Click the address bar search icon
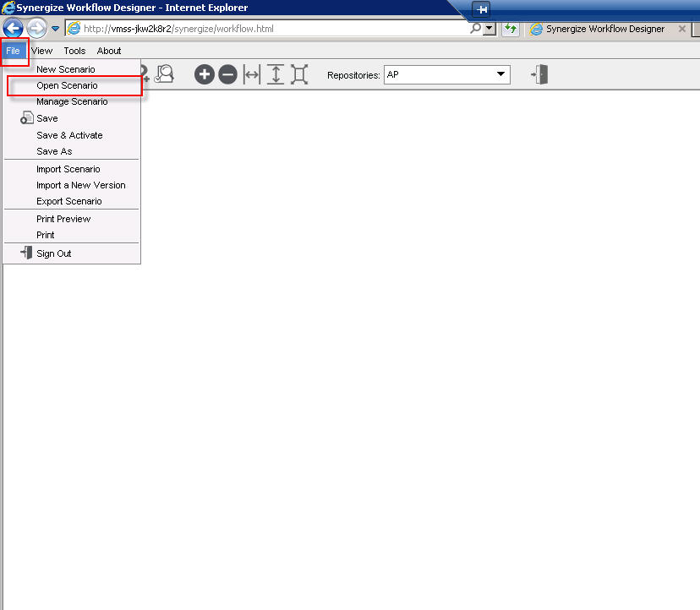 [x=476, y=29]
